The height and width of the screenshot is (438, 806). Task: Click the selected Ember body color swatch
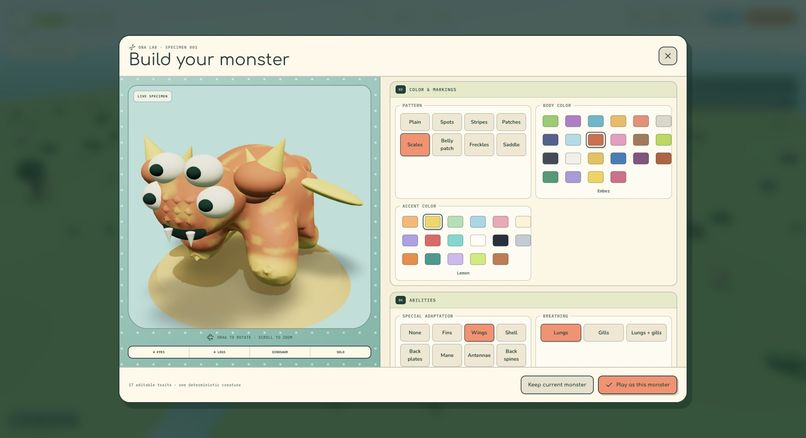(595, 139)
